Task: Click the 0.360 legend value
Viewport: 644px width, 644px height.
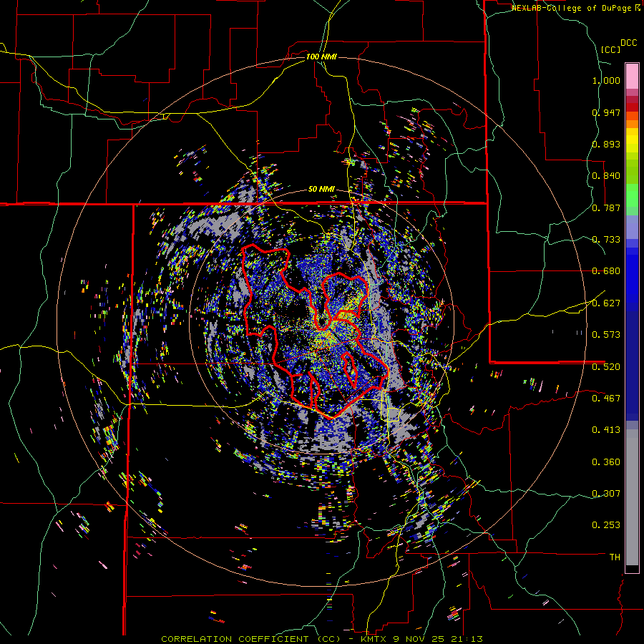Action: coord(606,462)
